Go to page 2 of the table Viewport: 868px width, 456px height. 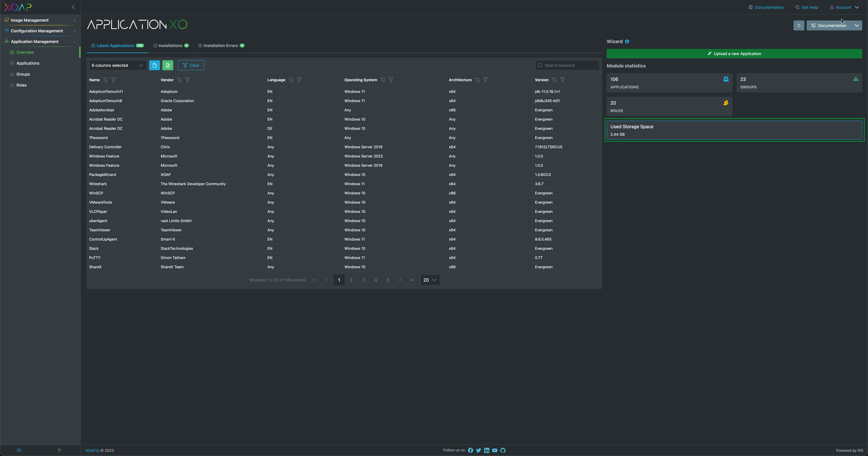(351, 280)
